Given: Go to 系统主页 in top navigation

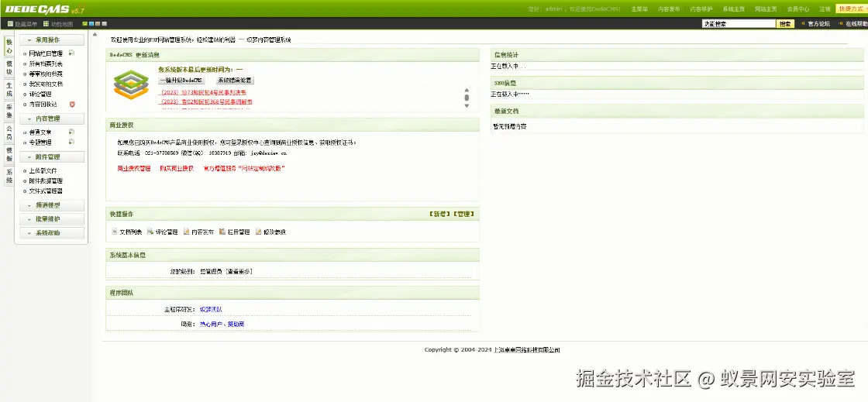Looking at the screenshot, I should tap(733, 9).
